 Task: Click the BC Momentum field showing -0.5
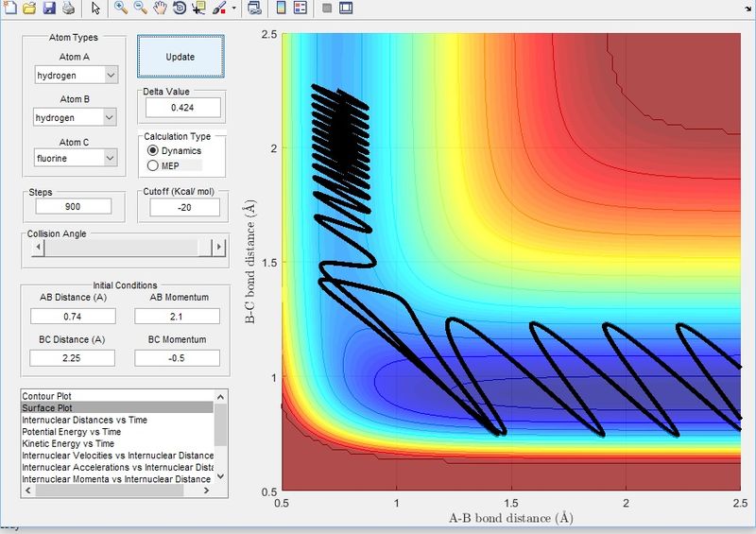[x=177, y=358]
